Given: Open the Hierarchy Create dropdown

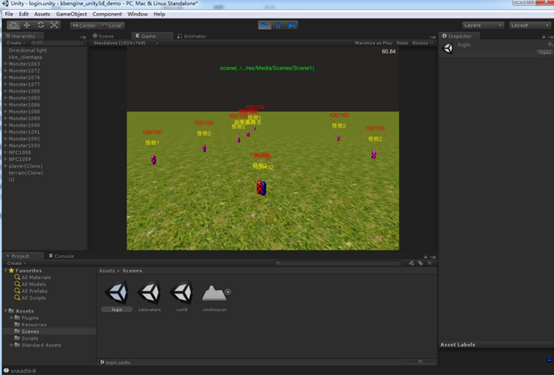Looking at the screenshot, I should [16, 43].
